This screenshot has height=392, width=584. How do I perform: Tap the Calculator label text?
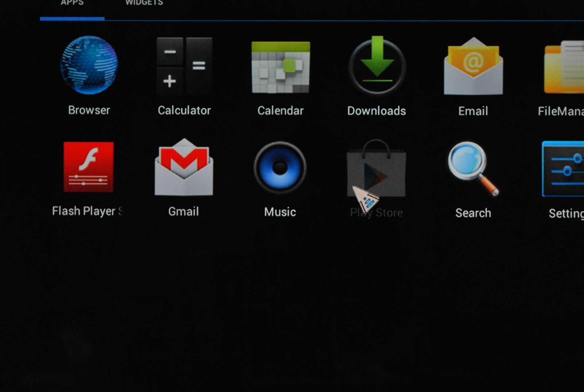pyautogui.click(x=184, y=111)
